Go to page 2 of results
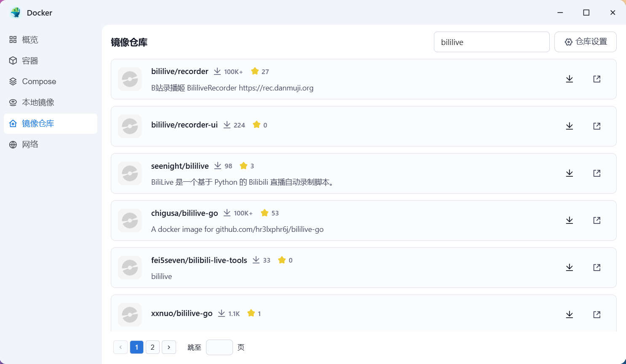 [x=152, y=347]
